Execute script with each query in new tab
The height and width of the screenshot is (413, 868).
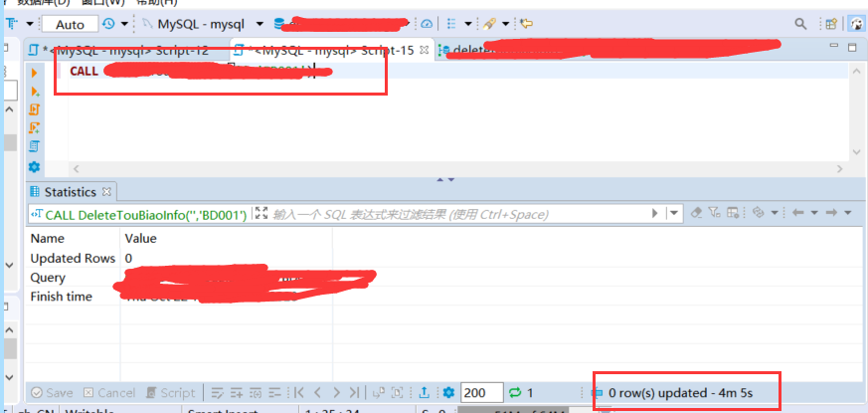[35, 127]
